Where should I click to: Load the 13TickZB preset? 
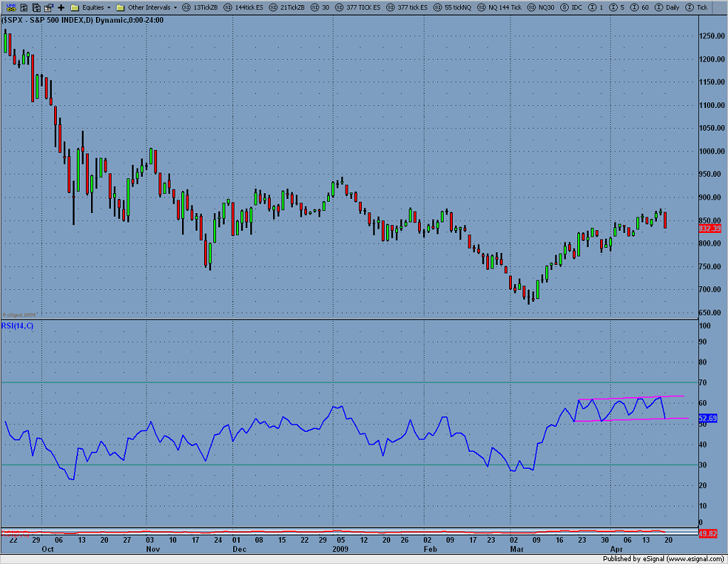point(200,7)
